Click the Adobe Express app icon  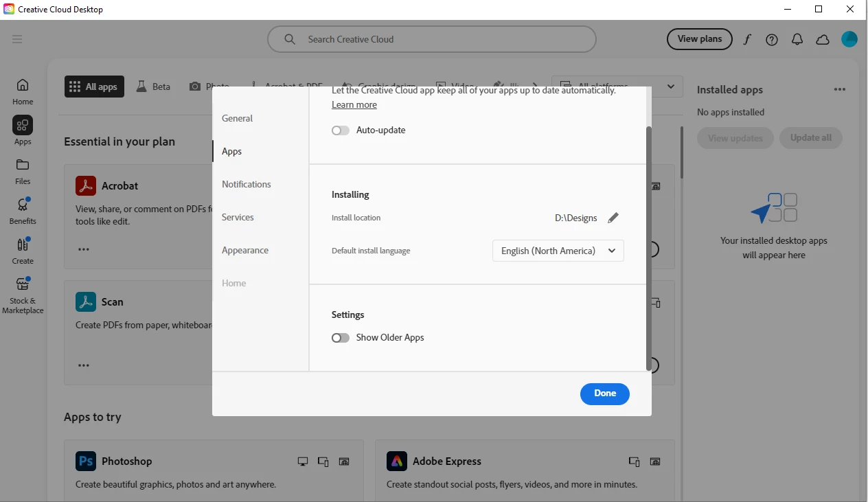point(397,461)
